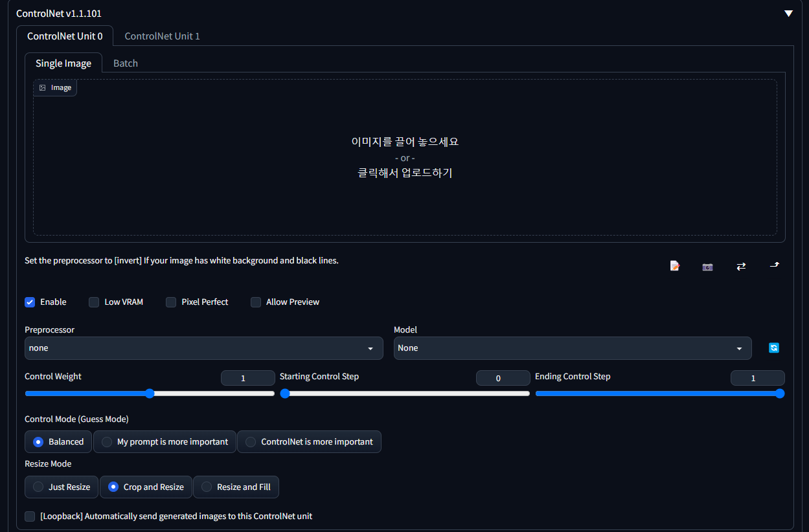This screenshot has width=809, height=532.
Task: Choose the Resize and Fill mode
Action: 236,487
